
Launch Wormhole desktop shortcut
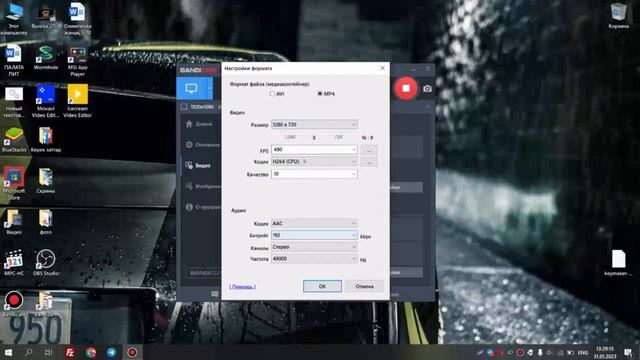pyautogui.click(x=46, y=58)
